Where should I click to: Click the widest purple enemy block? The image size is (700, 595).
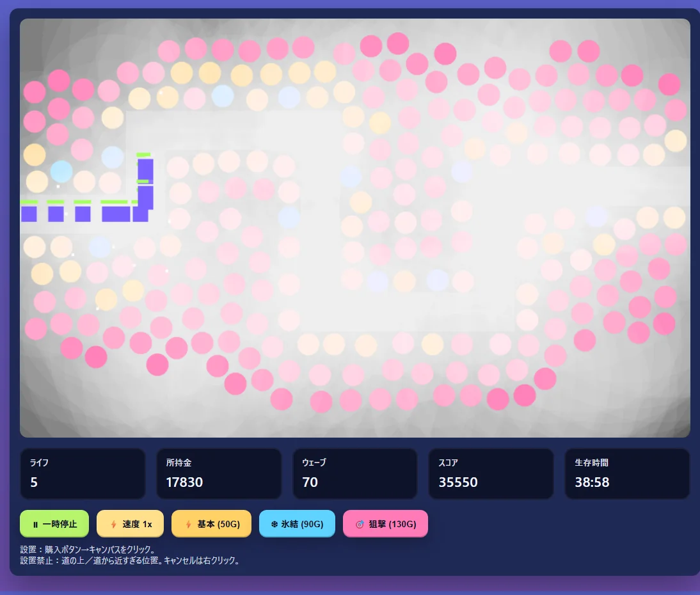click(115, 214)
